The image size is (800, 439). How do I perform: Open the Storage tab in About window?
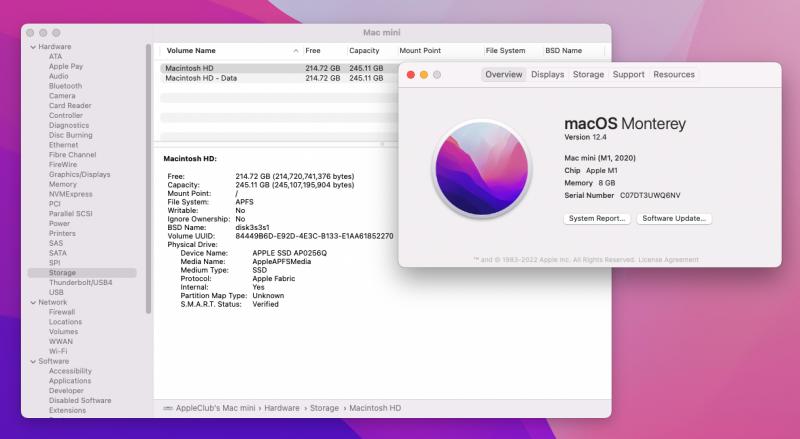pyautogui.click(x=588, y=75)
